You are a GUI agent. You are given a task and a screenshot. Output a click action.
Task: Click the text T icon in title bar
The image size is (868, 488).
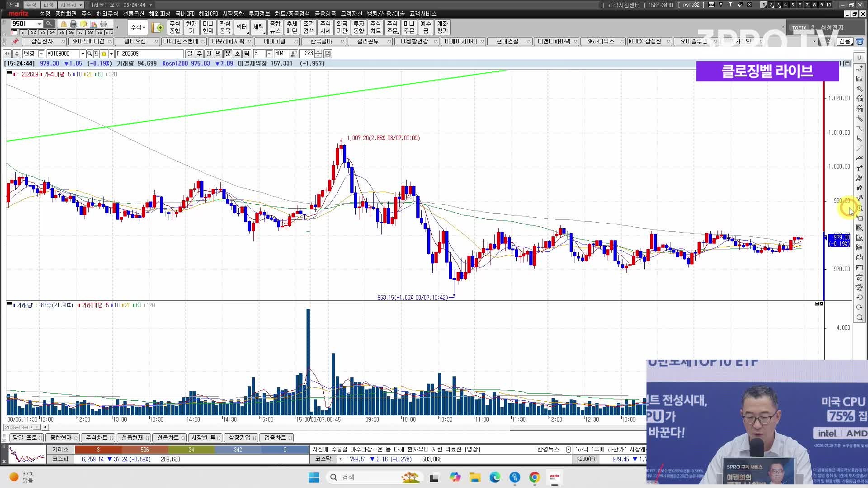(x=731, y=5)
